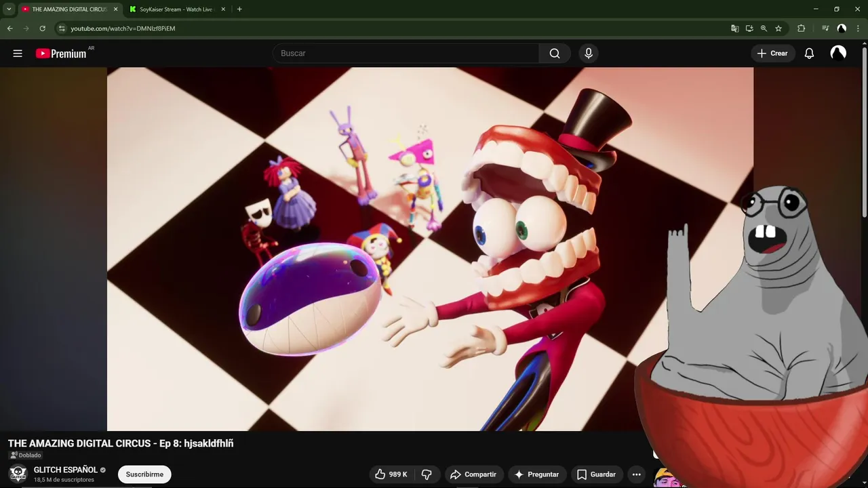Open media controls music icon
868x488 pixels.
[825, 28]
